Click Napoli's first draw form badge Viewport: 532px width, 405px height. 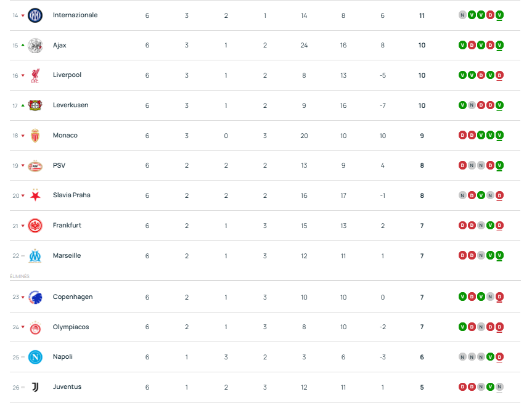click(x=462, y=357)
